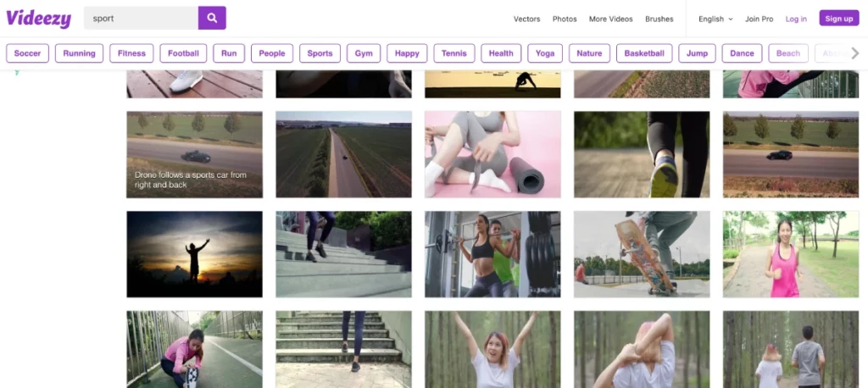Open couple jogging in forest video

pos(791,349)
